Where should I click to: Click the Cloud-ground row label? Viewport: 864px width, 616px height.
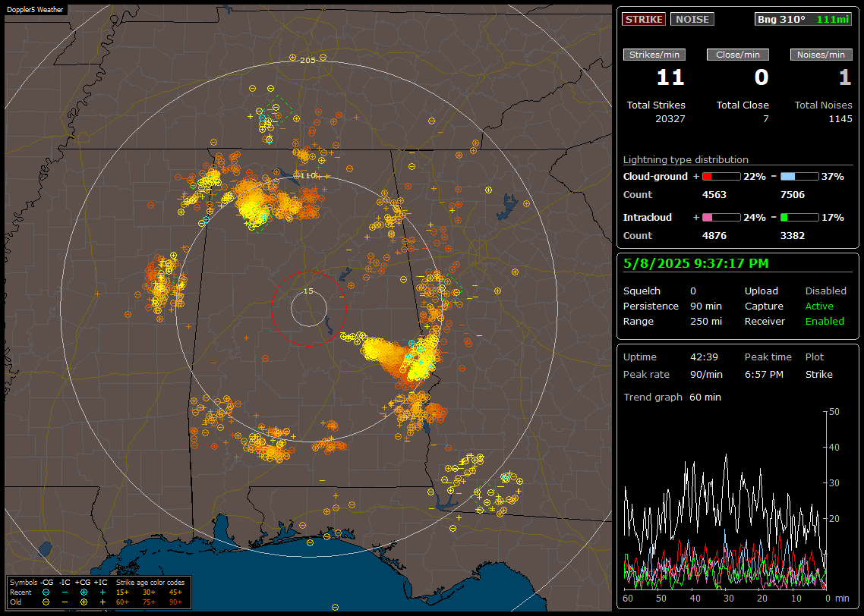[655, 177]
